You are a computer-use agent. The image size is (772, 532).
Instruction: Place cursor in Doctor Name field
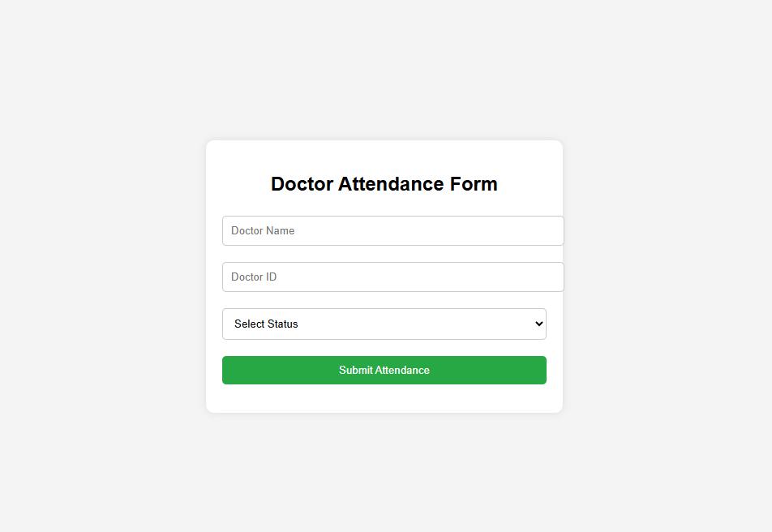tap(392, 230)
